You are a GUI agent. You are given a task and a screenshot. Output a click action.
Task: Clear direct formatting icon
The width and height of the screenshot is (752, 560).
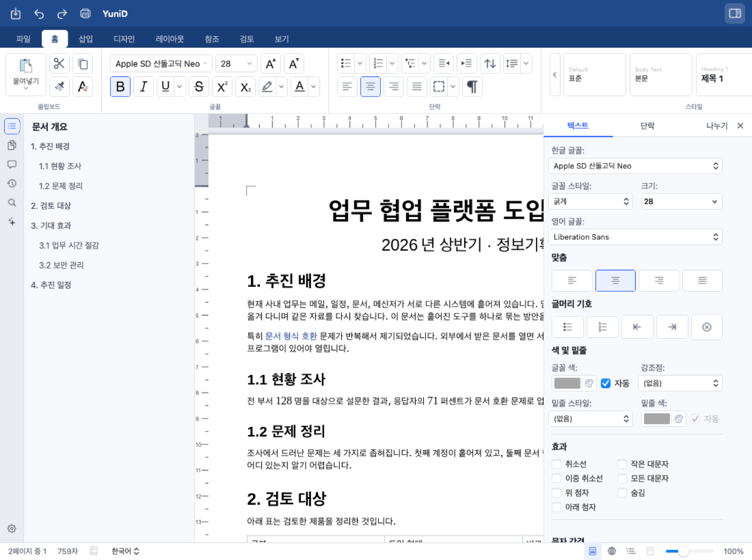[x=83, y=86]
